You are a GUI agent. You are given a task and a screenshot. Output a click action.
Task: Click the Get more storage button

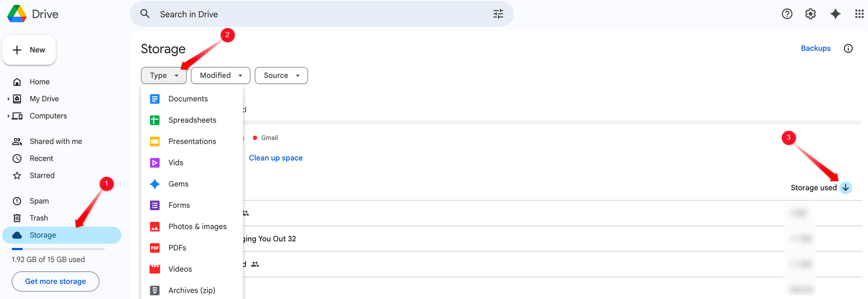tap(55, 281)
